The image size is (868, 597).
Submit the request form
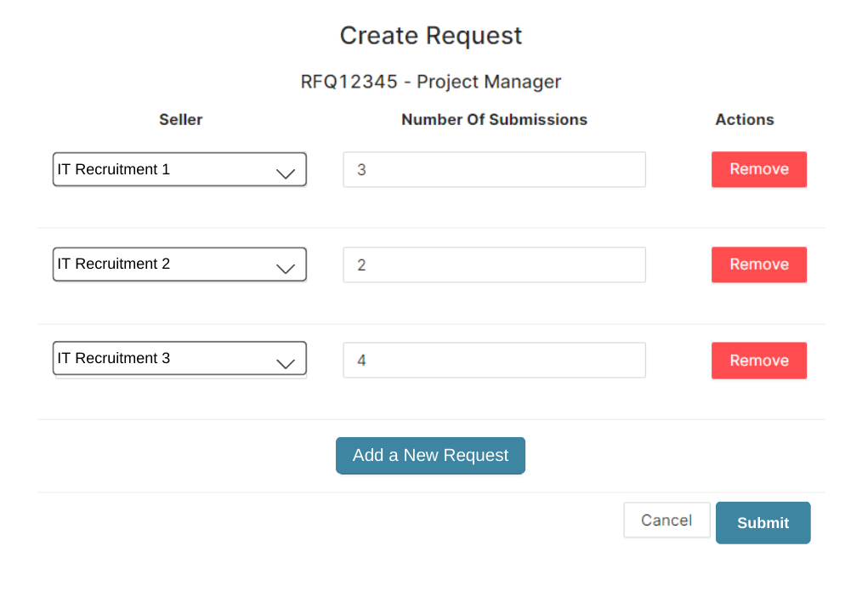pos(763,523)
